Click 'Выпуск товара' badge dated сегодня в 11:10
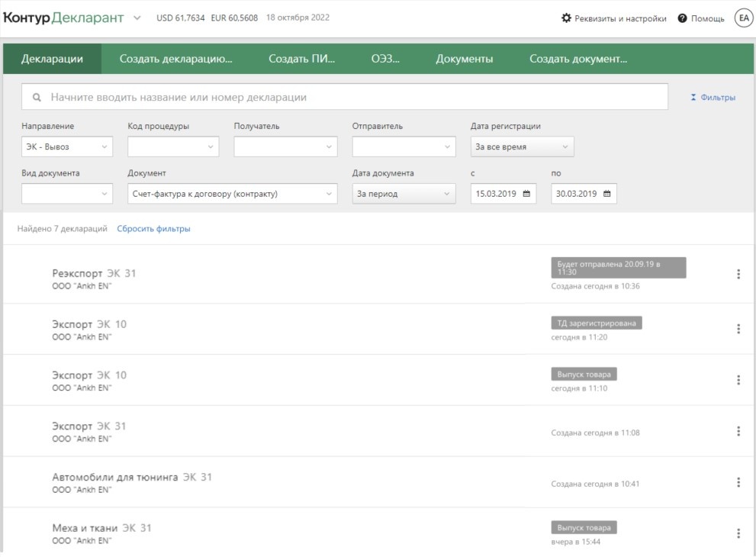The image size is (756, 557). point(584,374)
